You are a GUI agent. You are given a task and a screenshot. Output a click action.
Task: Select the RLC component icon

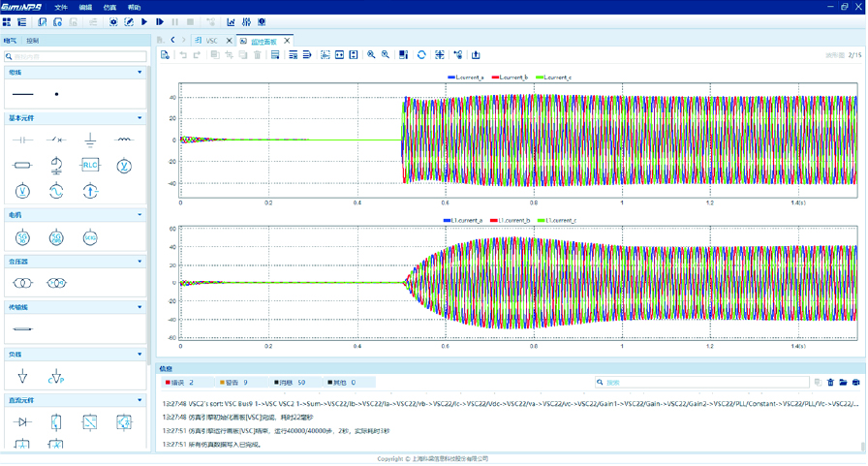point(90,166)
